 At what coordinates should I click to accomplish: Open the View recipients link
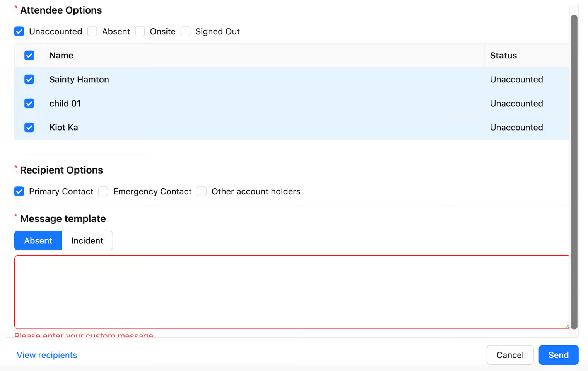[47, 355]
